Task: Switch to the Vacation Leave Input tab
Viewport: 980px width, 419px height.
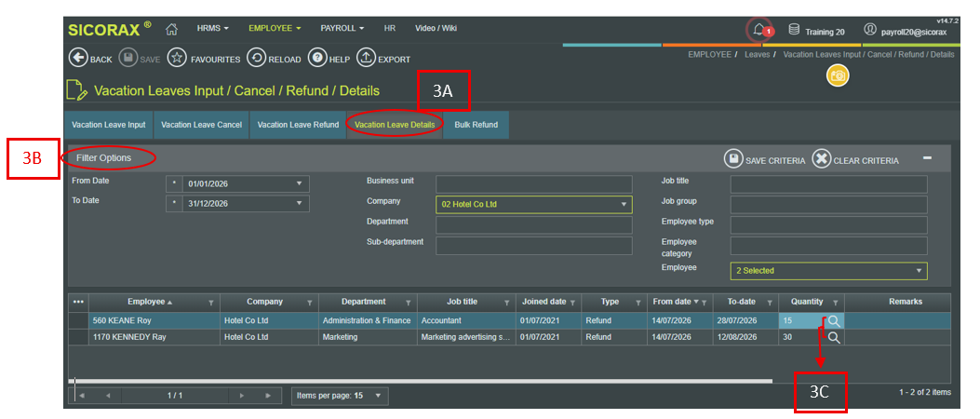Action: (108, 125)
